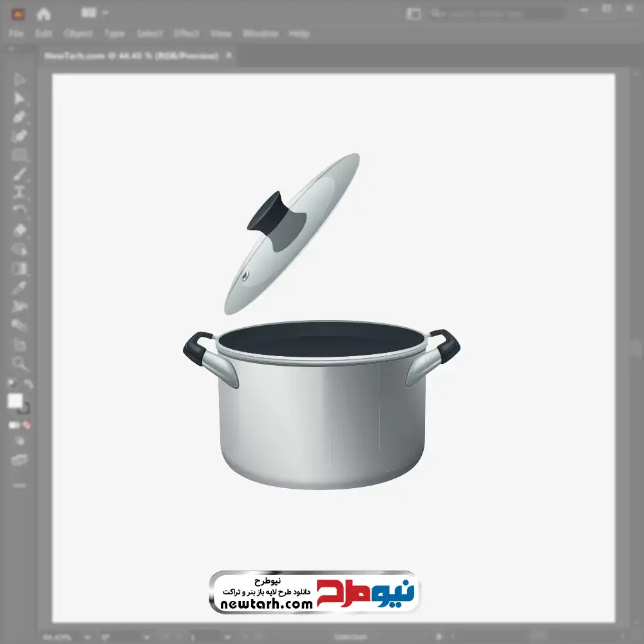The width and height of the screenshot is (644, 644).
Task: Select the Direct Selection tool
Action: coord(19,99)
